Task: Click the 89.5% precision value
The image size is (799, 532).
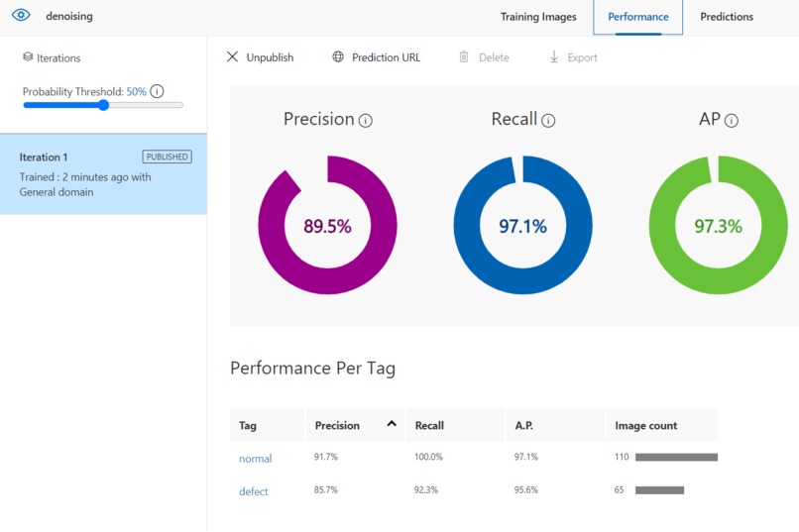Action: point(327,226)
